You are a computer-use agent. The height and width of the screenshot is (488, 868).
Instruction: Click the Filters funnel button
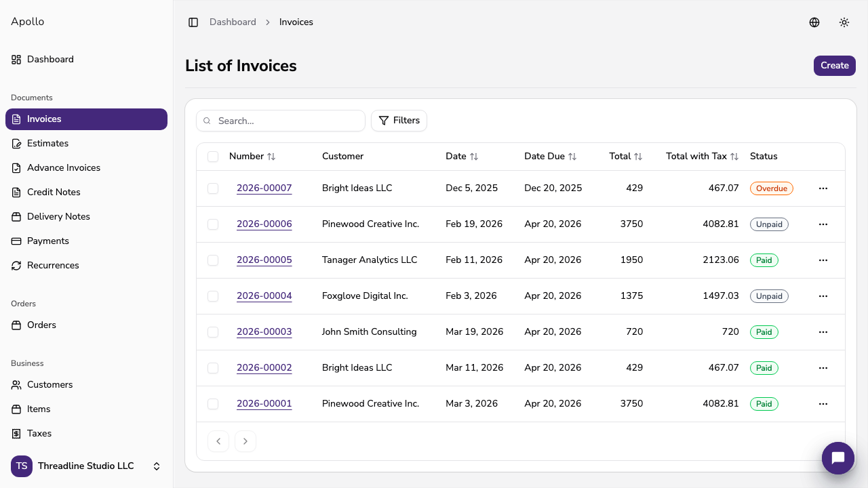pyautogui.click(x=399, y=121)
